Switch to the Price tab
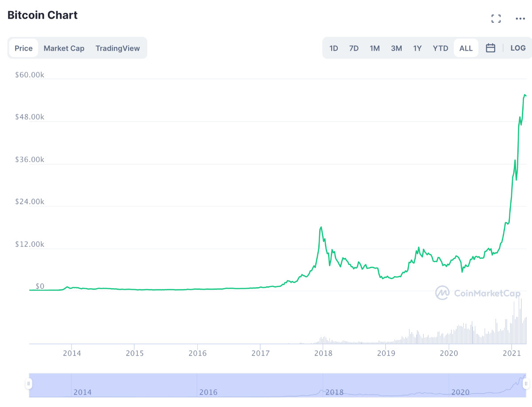 pyautogui.click(x=23, y=48)
